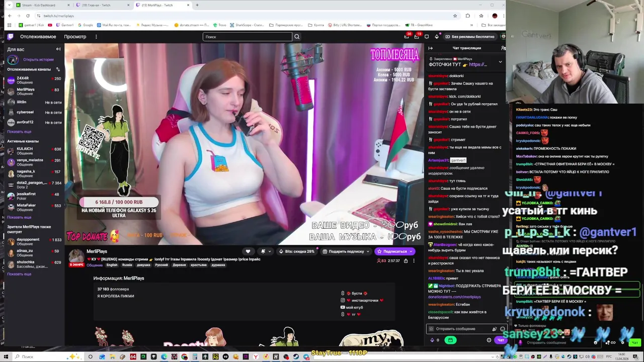Click the Twitch Поиск search field

pyautogui.click(x=248, y=37)
